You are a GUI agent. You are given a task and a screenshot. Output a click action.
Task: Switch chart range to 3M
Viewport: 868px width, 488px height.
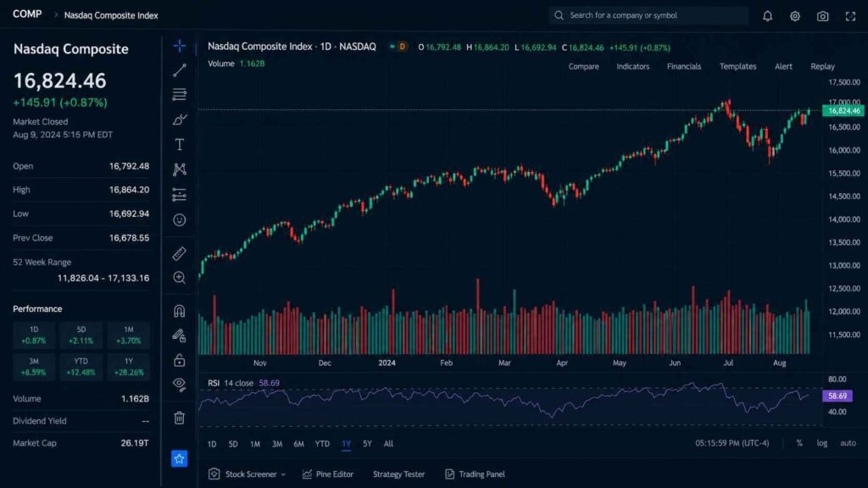[x=277, y=444]
